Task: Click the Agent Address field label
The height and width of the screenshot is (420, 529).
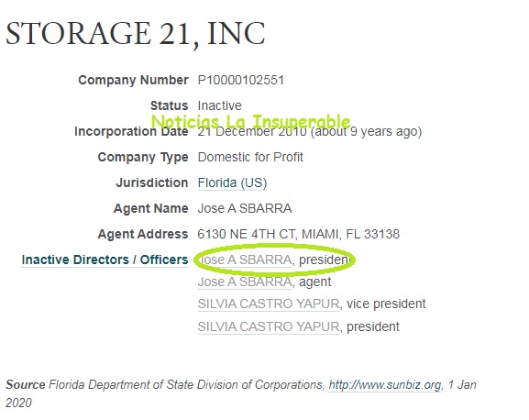Action: point(143,234)
